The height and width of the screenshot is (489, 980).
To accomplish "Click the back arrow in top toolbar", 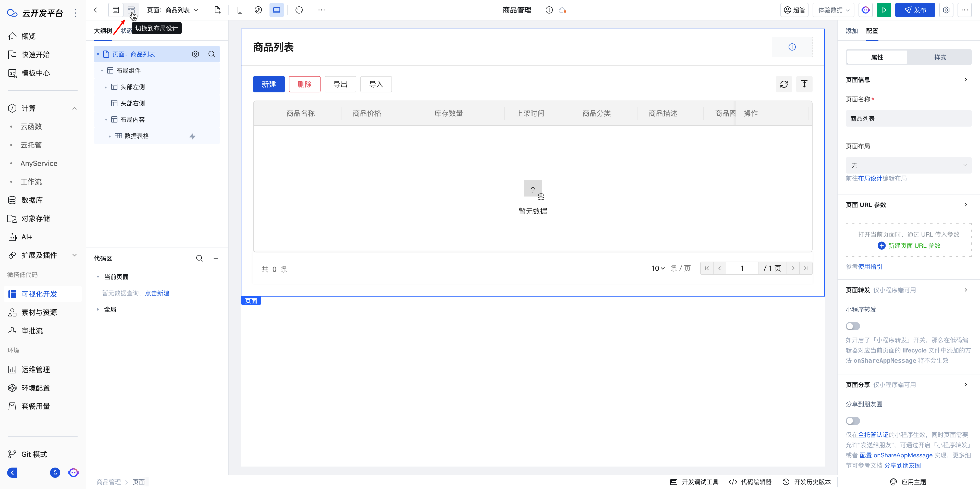I will pos(97,10).
